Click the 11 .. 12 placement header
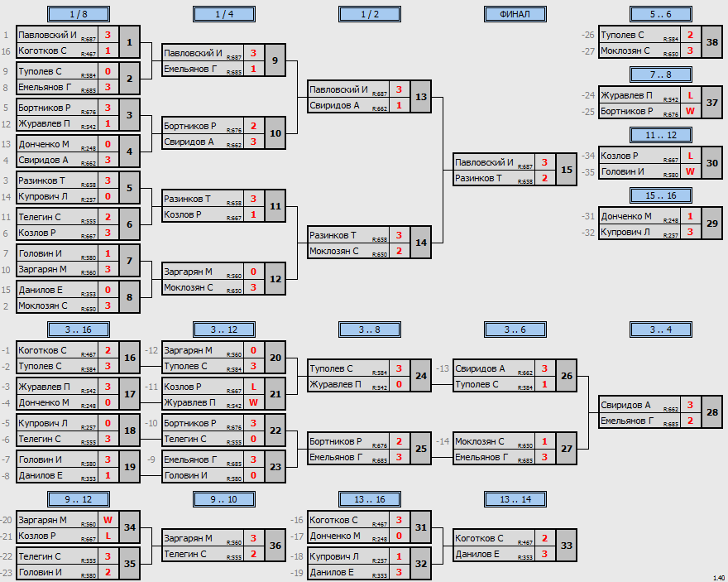Image resolution: width=728 pixels, height=582 pixels. point(661,135)
